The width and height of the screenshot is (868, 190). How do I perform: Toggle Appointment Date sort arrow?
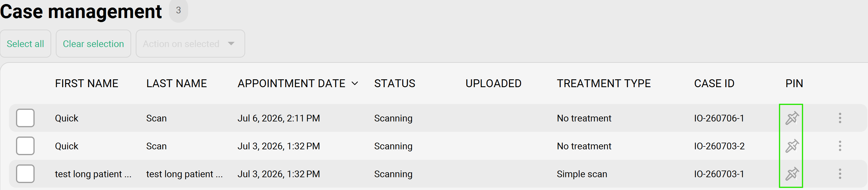coord(354,83)
